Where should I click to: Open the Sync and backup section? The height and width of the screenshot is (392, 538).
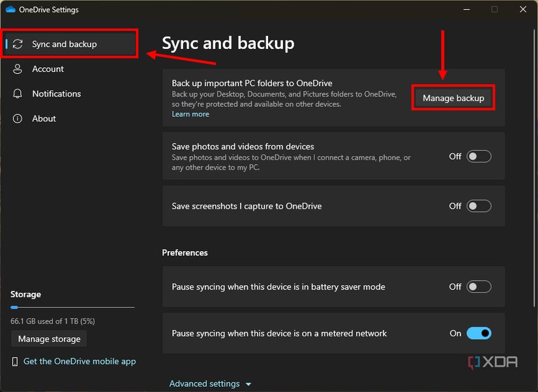point(70,44)
